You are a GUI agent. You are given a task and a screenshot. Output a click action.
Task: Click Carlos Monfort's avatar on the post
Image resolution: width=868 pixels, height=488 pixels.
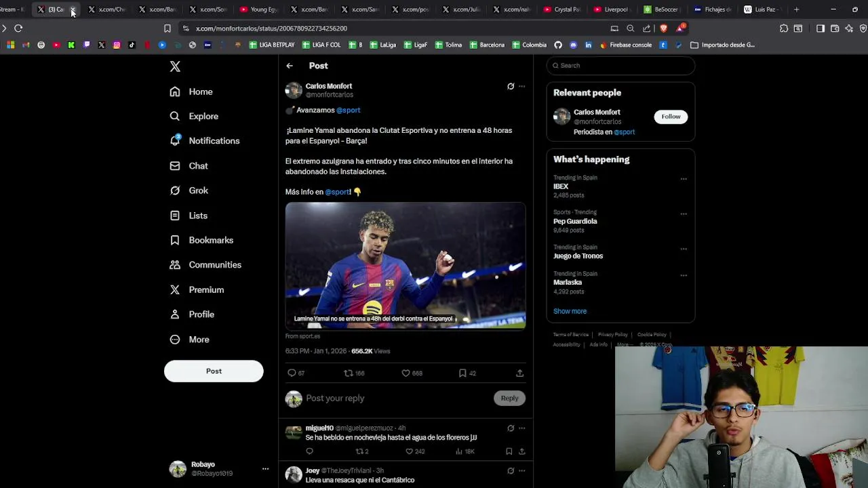click(294, 90)
